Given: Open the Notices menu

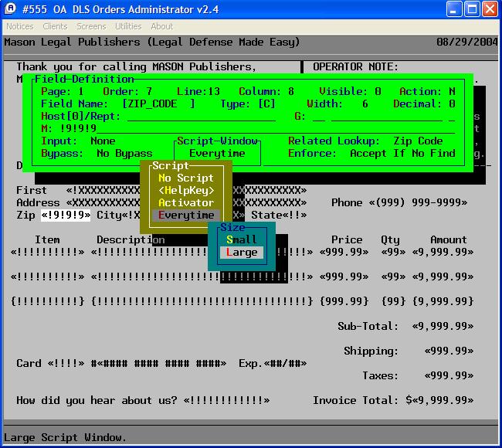Looking at the screenshot, I should pyautogui.click(x=20, y=26).
